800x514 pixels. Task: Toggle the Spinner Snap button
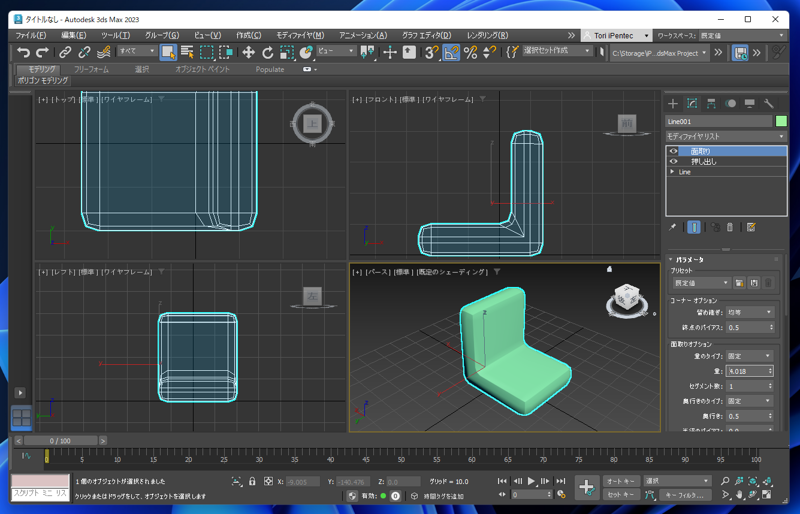click(489, 52)
